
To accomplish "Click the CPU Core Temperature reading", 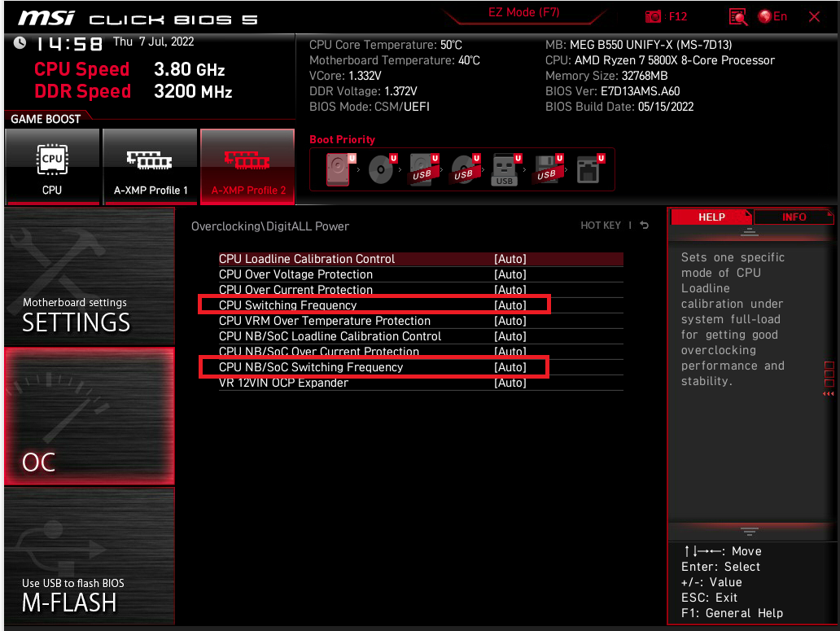I will [x=386, y=45].
